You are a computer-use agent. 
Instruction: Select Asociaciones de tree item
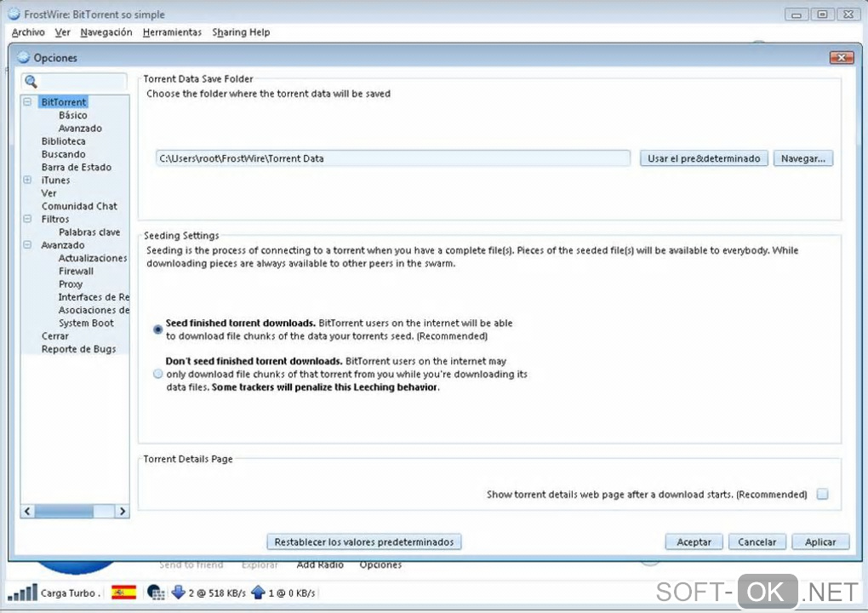pos(94,310)
